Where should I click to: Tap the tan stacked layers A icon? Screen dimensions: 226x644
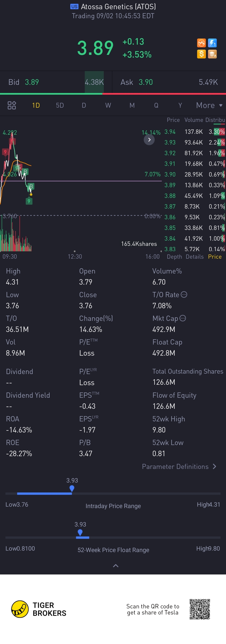pos(212,54)
